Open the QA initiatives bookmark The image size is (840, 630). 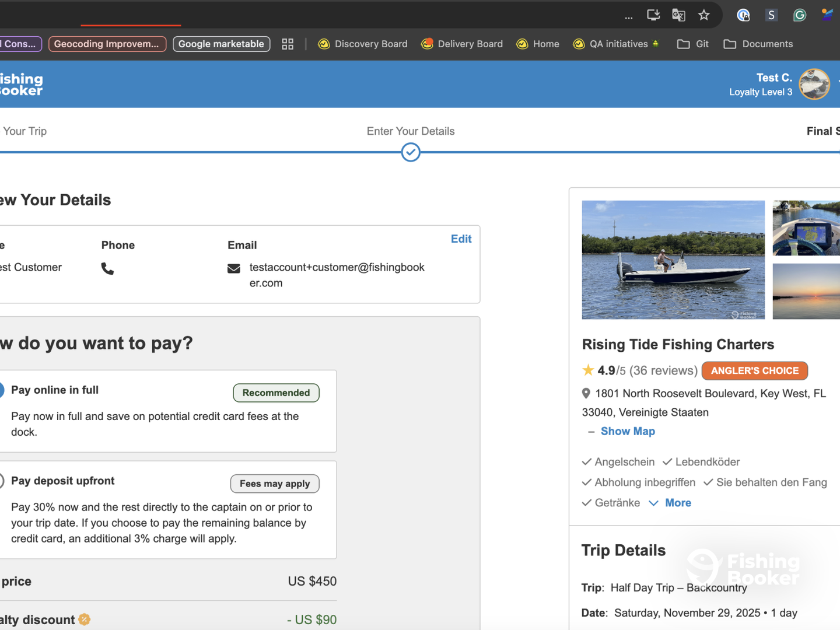617,44
